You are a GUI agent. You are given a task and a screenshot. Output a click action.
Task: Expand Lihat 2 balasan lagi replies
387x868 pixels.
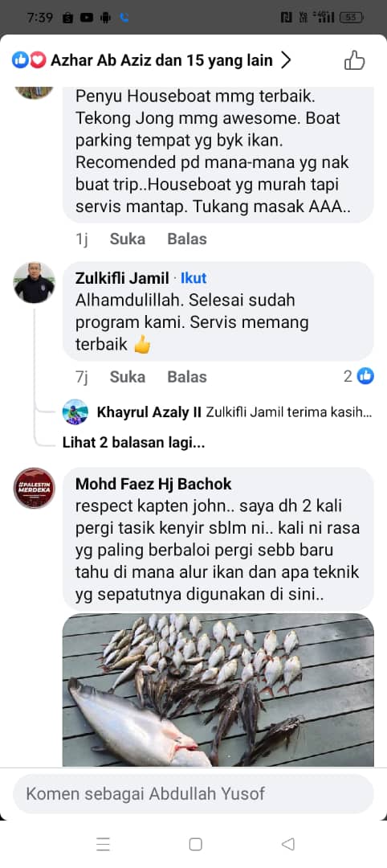pyautogui.click(x=134, y=443)
